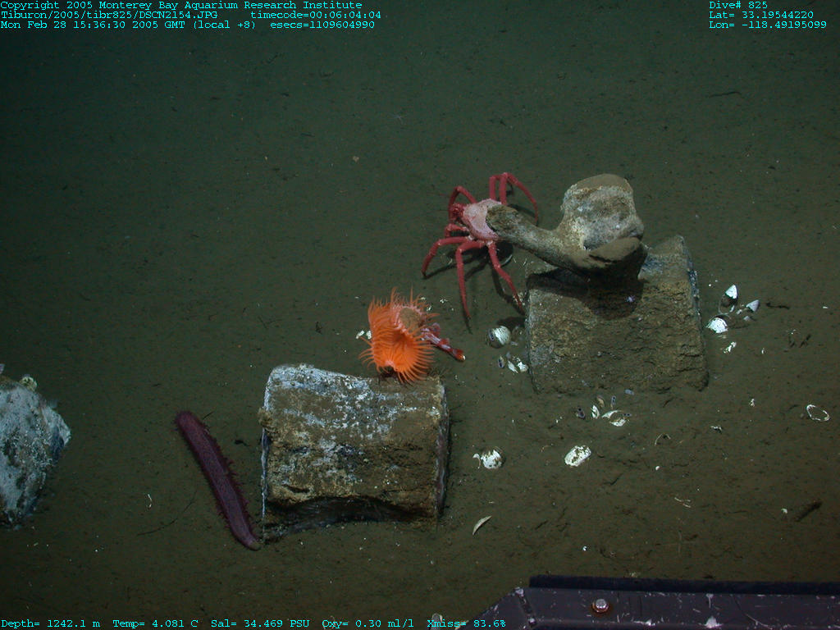
Task: Click the Depth reading of 1242.1 m
Action: click(x=50, y=623)
